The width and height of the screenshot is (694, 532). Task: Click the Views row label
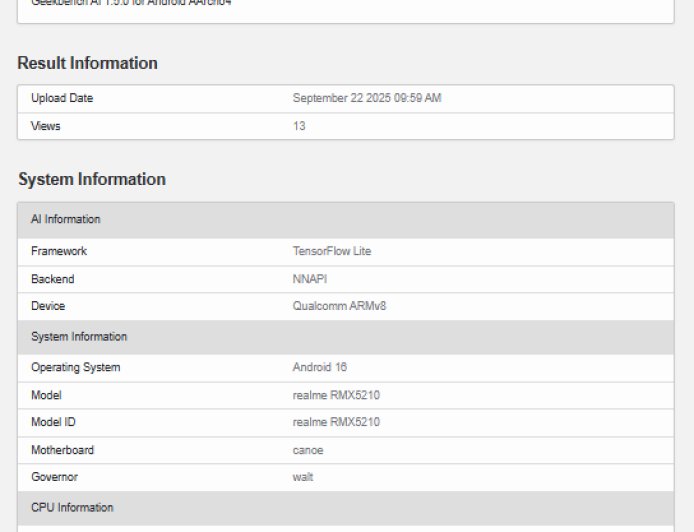pyautogui.click(x=46, y=127)
